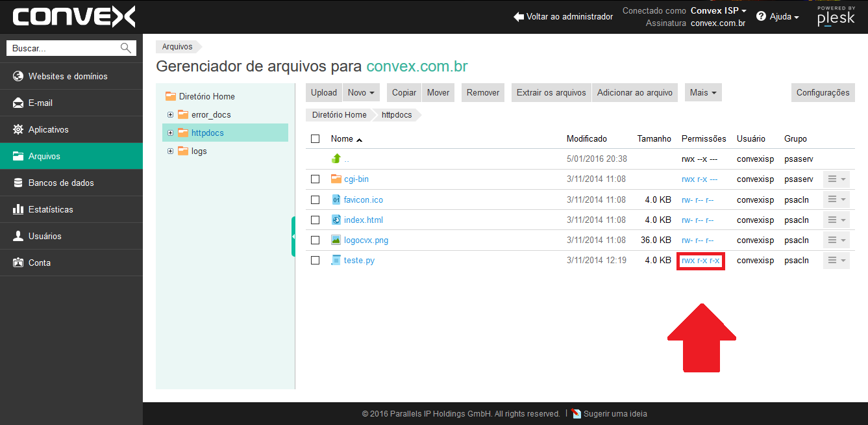Click the Usuários person icon
This screenshot has width=868, height=425.
[18, 236]
